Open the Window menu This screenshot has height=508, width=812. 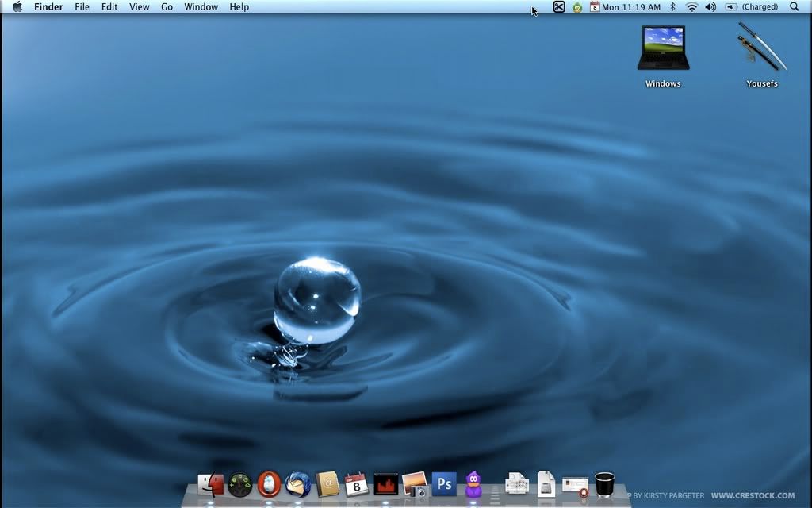pyautogui.click(x=201, y=6)
